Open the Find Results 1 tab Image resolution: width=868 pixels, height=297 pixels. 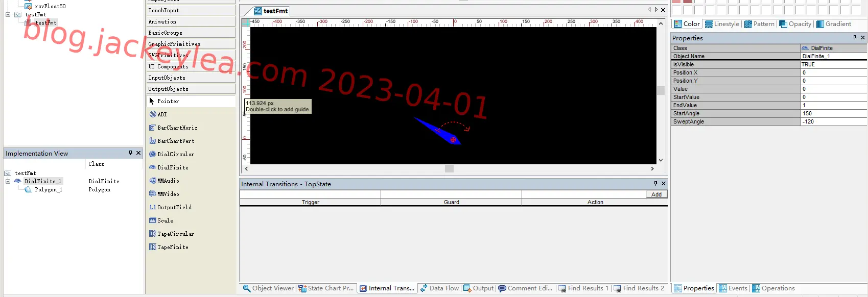coord(583,288)
